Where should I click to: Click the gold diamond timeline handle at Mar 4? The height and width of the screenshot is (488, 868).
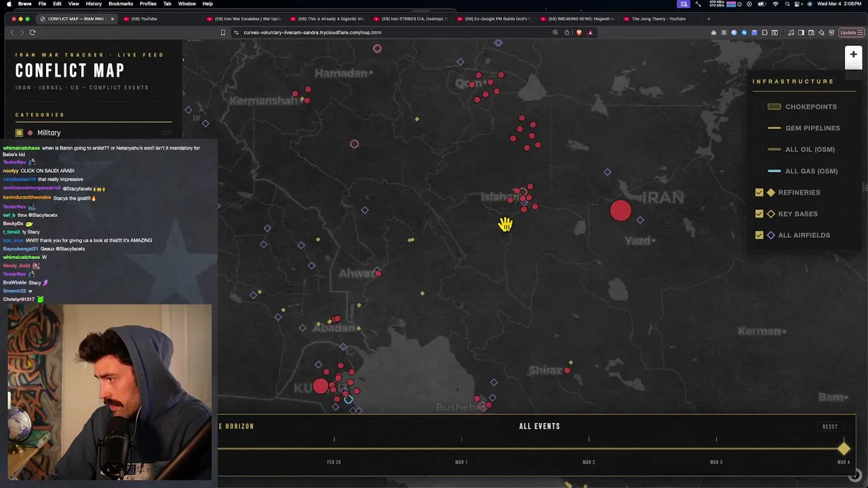point(844,449)
